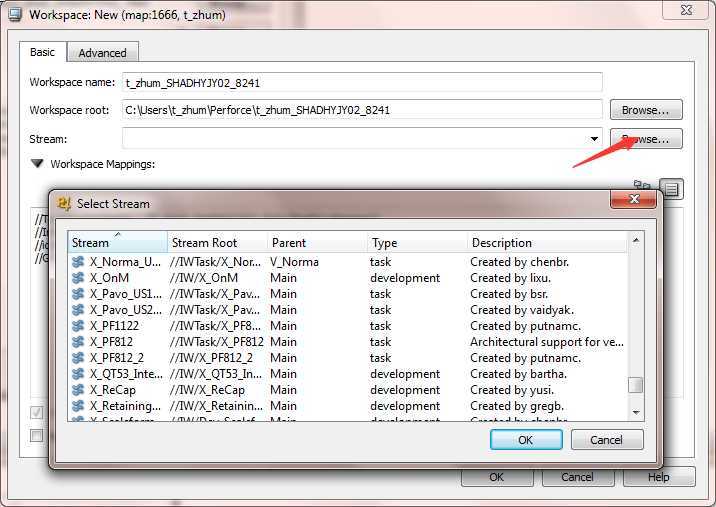Click 'Created by yusi.' description
This screenshot has height=507, width=716.
pos(512,390)
